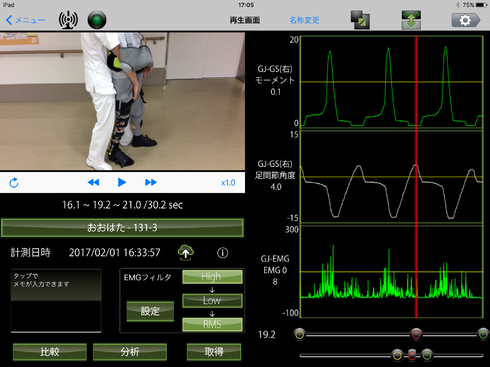Select the yellow handle on the lower range slider

point(397,355)
